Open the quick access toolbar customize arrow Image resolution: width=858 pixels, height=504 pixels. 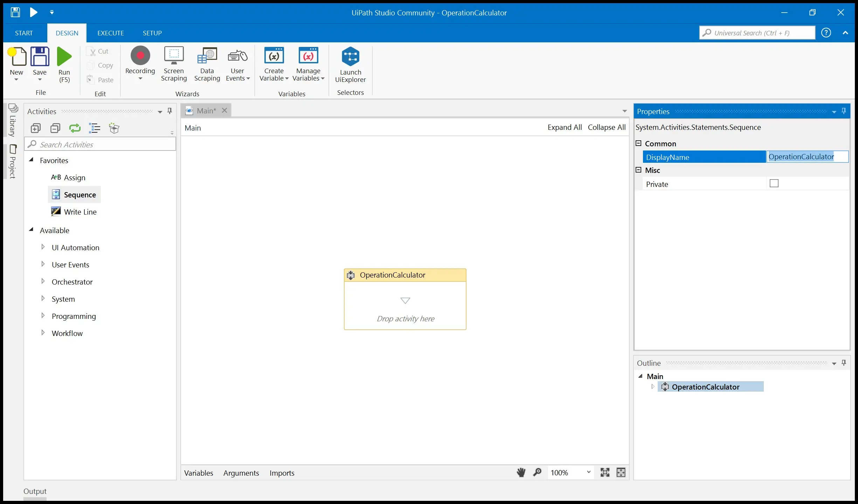pos(52,12)
